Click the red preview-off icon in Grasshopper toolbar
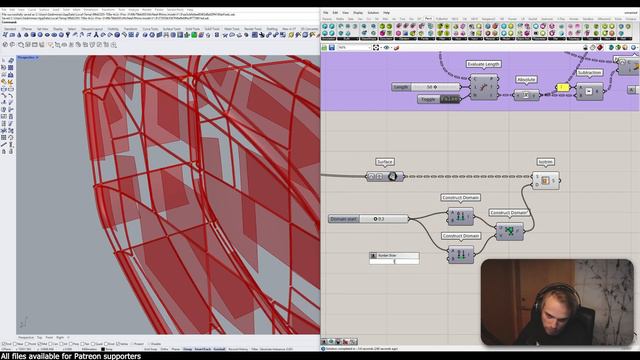The height and width of the screenshot is (360, 640). [x=600, y=48]
